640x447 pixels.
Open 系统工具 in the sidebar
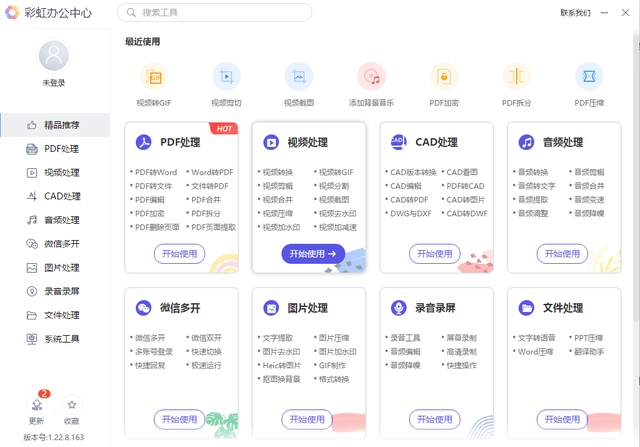pyautogui.click(x=55, y=339)
